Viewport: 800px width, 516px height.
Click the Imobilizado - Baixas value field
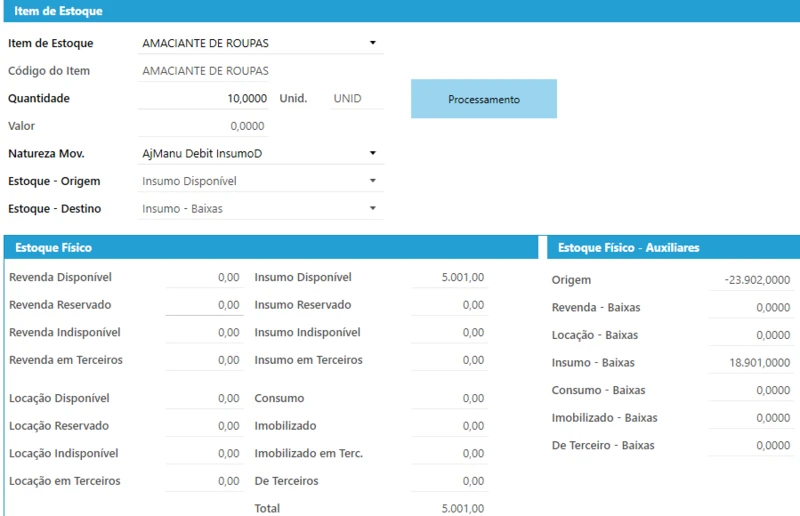[x=751, y=417]
